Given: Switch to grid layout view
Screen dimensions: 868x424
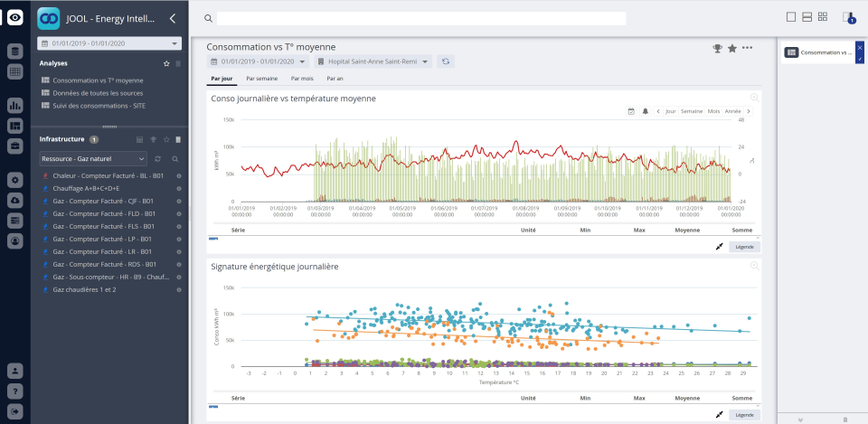Looking at the screenshot, I should 822,17.
